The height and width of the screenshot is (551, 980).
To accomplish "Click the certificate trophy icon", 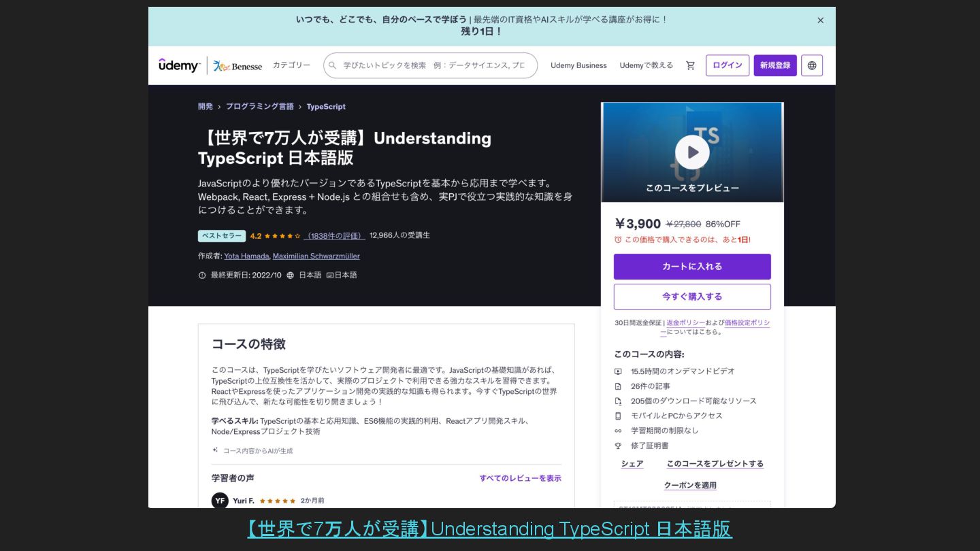I will (x=618, y=446).
